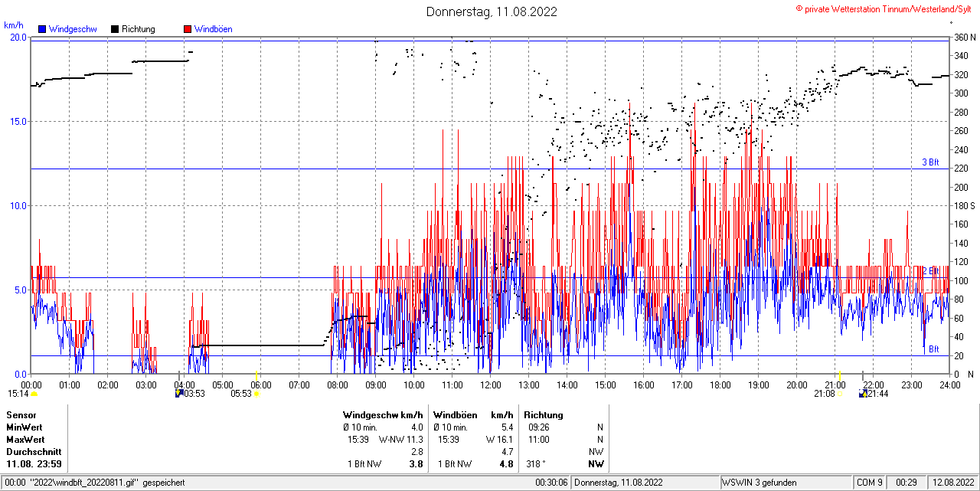The image size is (980, 491).
Task: Click the 'km/h' axis unit label
Action: 13,25
